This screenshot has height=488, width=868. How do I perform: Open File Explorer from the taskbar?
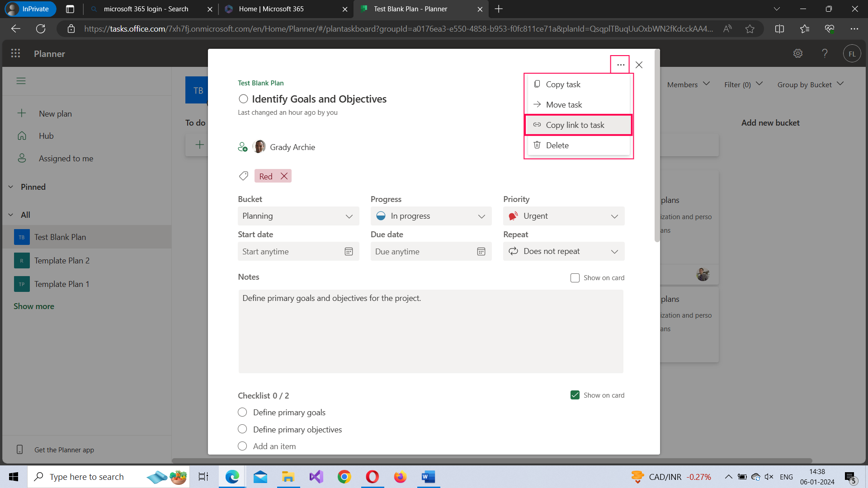coord(288,477)
